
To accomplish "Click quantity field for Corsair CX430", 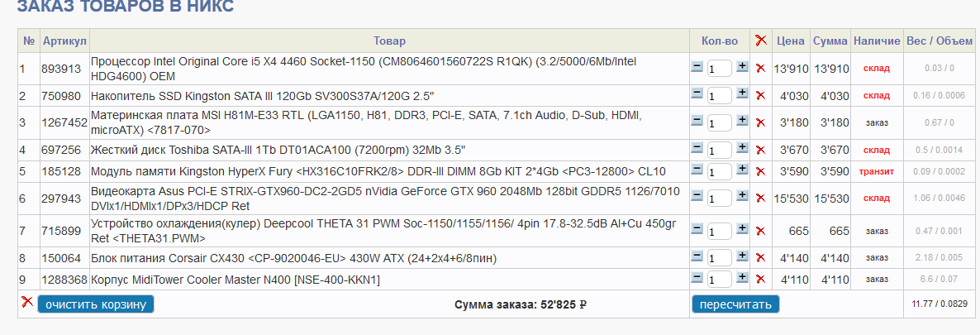I will [719, 259].
